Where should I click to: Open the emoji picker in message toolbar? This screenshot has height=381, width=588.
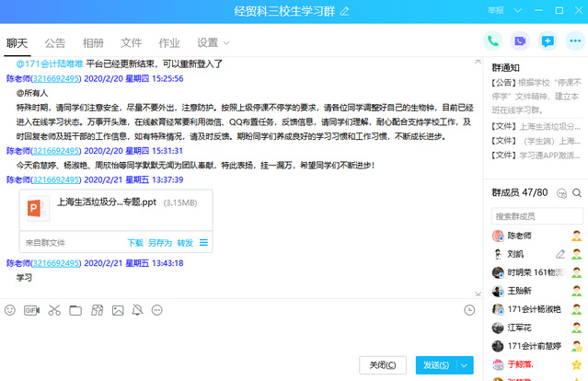[x=10, y=310]
